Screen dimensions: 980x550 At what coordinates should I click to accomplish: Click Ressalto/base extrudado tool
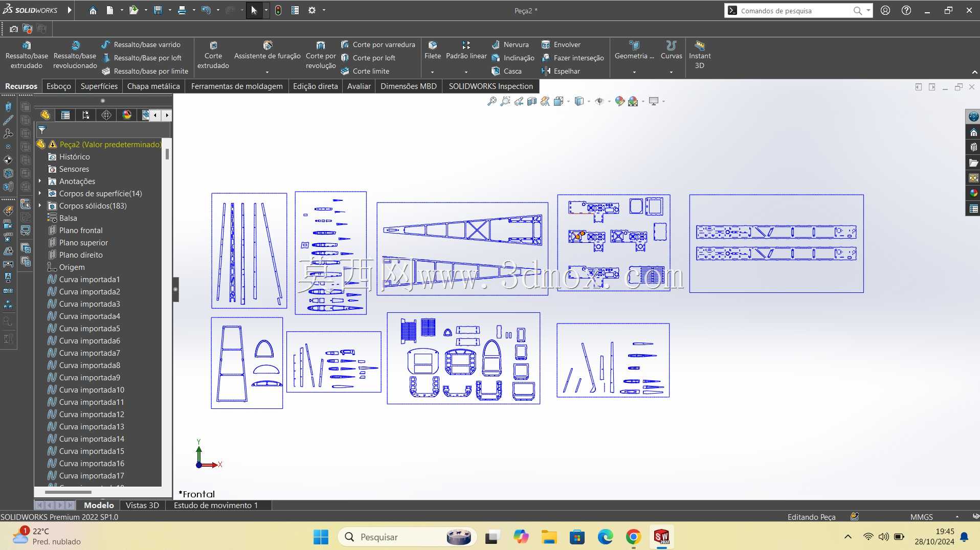27,55
